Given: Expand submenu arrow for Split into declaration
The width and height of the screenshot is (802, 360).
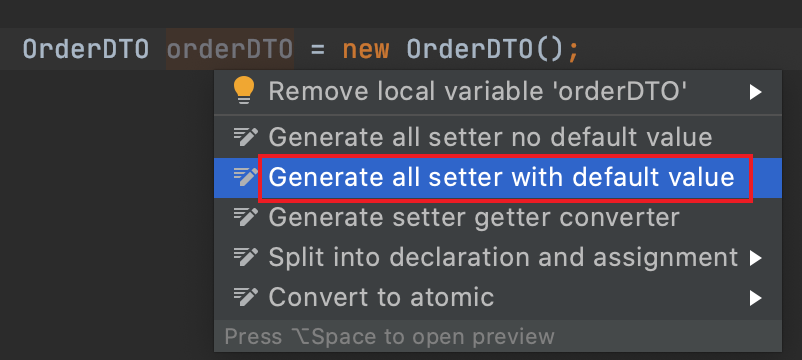Looking at the screenshot, I should [x=755, y=258].
